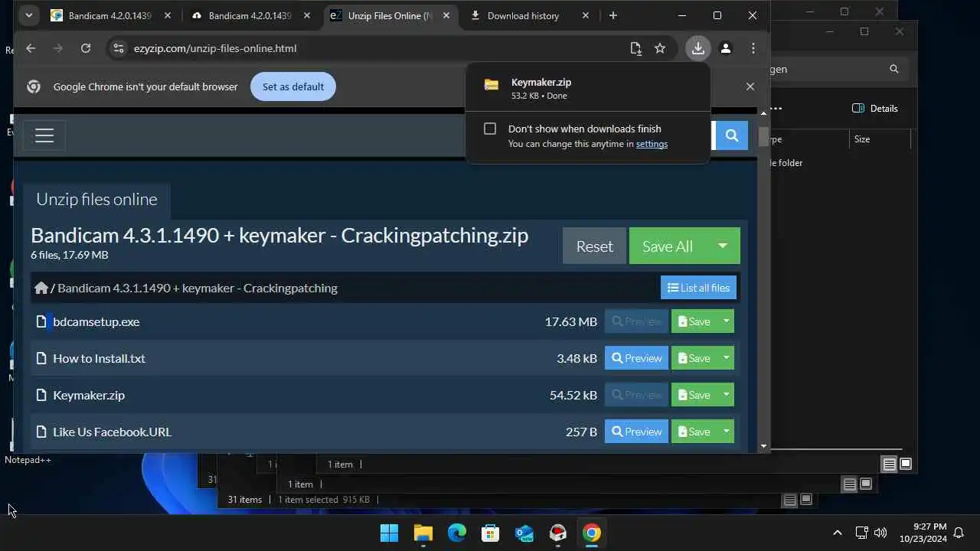This screenshot has width=980, height=551.
Task: Open the Chrome tab search dropdown
Action: coord(28,15)
